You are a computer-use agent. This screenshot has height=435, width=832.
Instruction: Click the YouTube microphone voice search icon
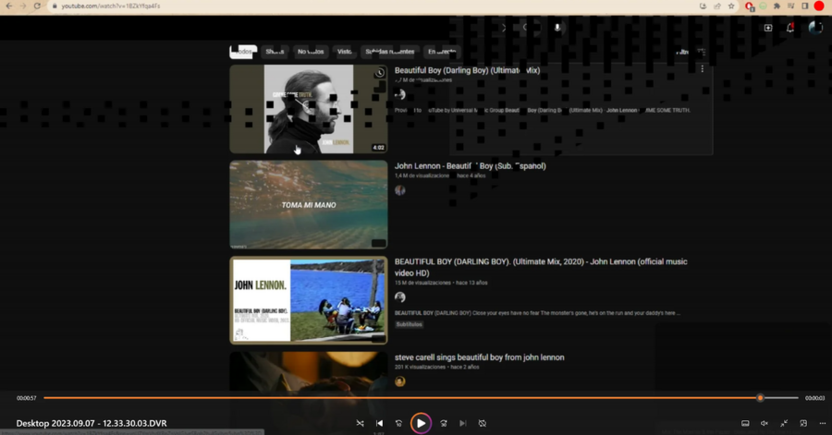point(557,28)
